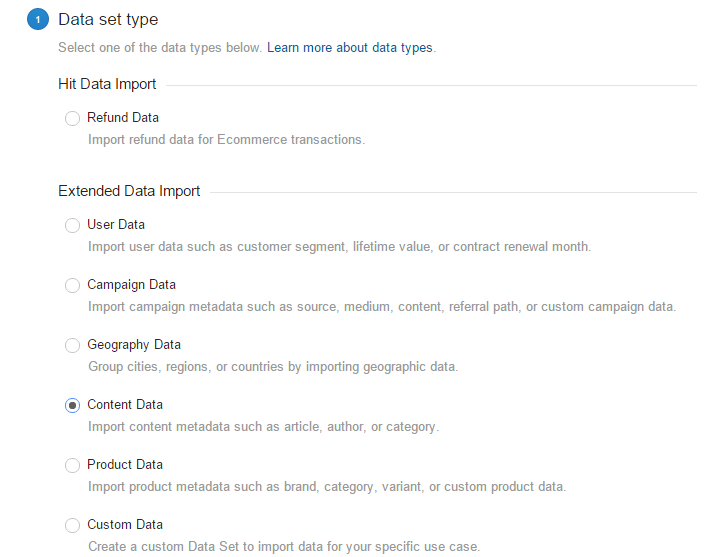This screenshot has height=557, width=720.
Task: Choose the Product Data radio button
Action: pyautogui.click(x=72, y=466)
